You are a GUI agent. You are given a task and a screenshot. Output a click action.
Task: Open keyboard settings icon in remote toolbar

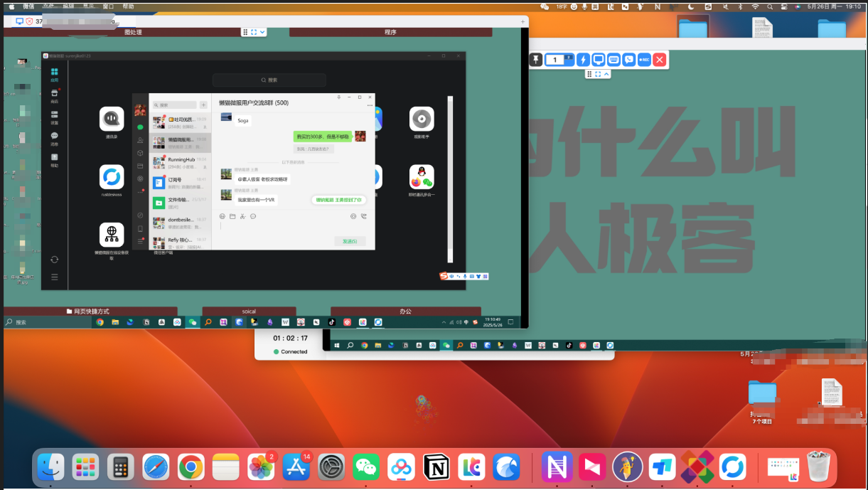pyautogui.click(x=614, y=60)
